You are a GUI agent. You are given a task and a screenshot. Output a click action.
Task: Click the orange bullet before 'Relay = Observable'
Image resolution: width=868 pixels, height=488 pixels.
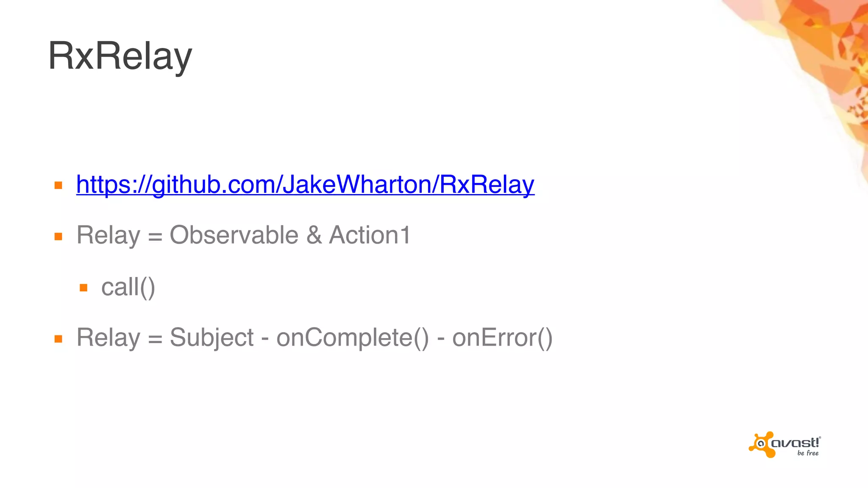click(58, 236)
